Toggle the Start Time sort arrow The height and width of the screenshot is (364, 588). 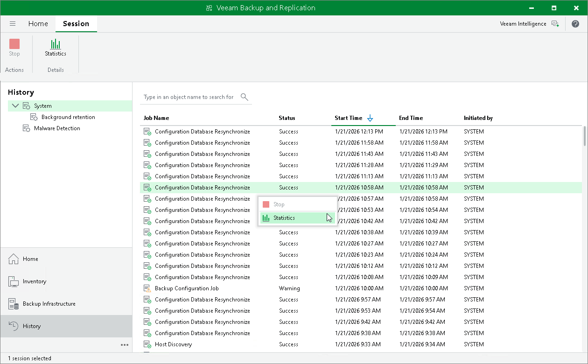pyautogui.click(x=370, y=118)
